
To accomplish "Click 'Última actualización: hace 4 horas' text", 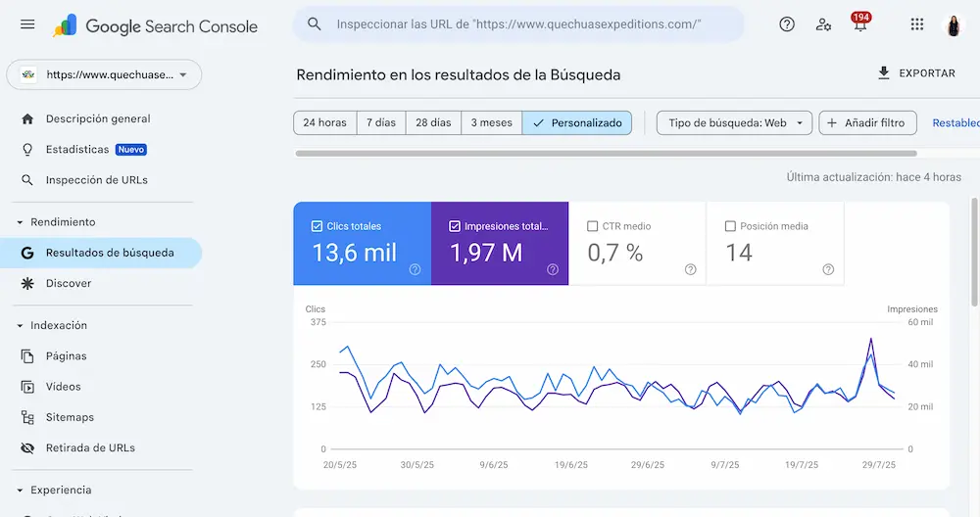I will (x=874, y=177).
